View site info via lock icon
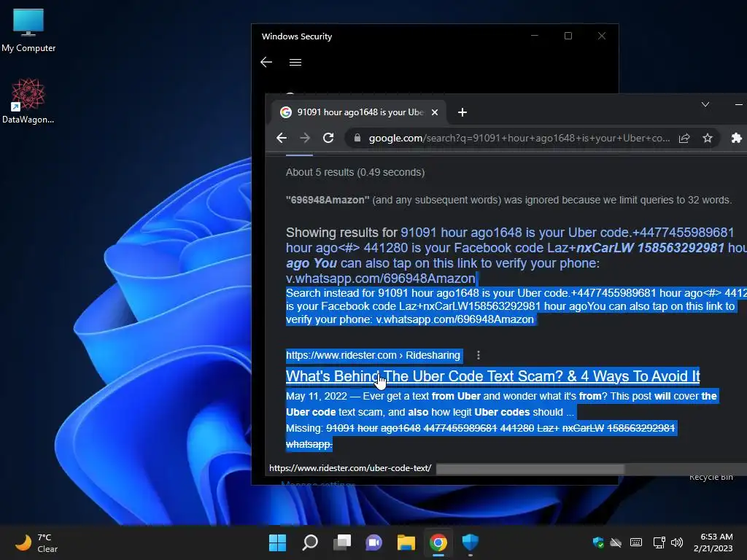The width and height of the screenshot is (747, 560). (357, 138)
